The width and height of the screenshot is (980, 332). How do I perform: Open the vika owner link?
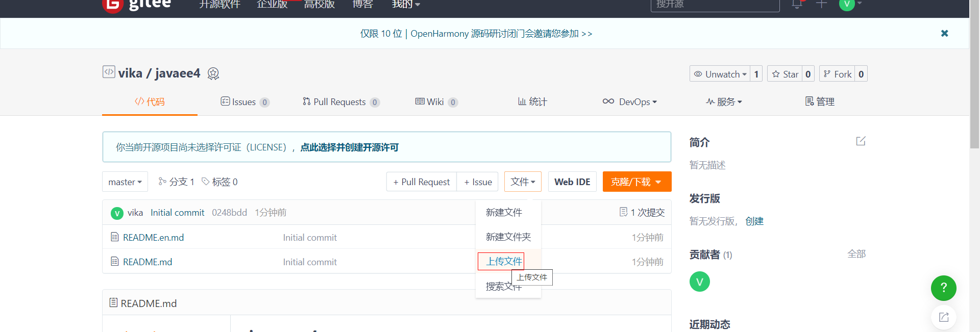(x=130, y=73)
